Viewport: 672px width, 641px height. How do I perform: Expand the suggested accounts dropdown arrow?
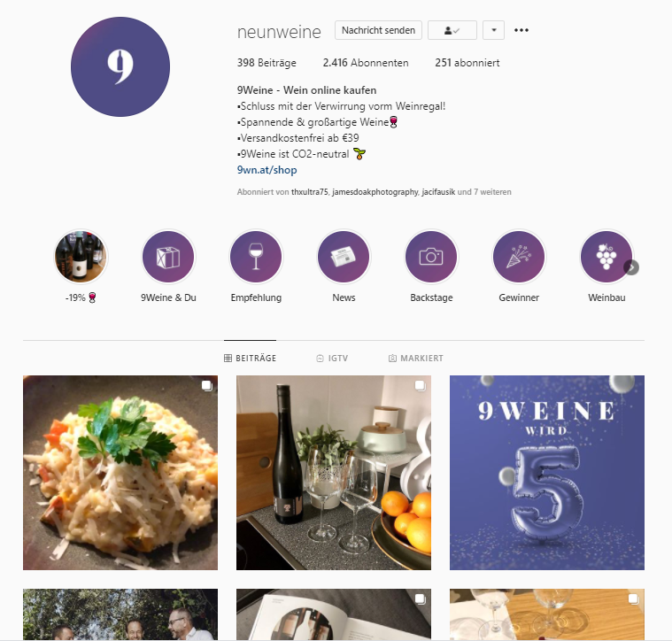(x=493, y=30)
